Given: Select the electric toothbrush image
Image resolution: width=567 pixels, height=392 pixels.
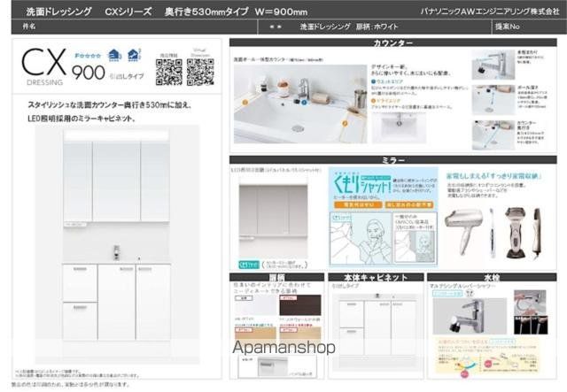Looking at the screenshot, I should point(493,233).
